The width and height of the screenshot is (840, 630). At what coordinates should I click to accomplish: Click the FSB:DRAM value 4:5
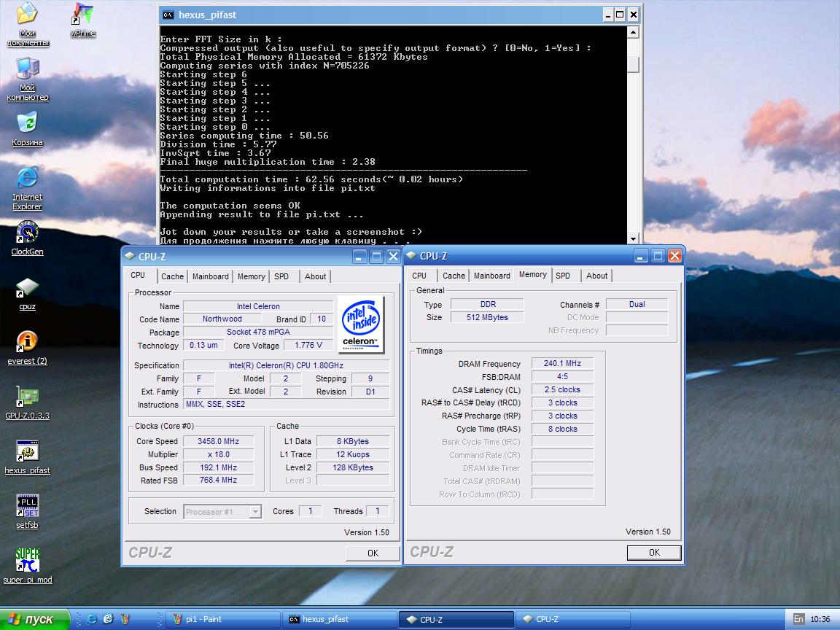562,376
